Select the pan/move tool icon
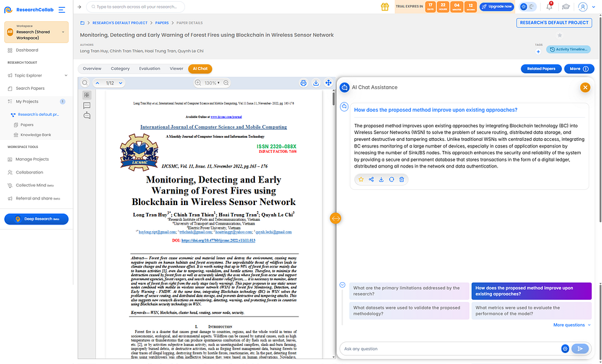The image size is (602, 364). click(327, 83)
